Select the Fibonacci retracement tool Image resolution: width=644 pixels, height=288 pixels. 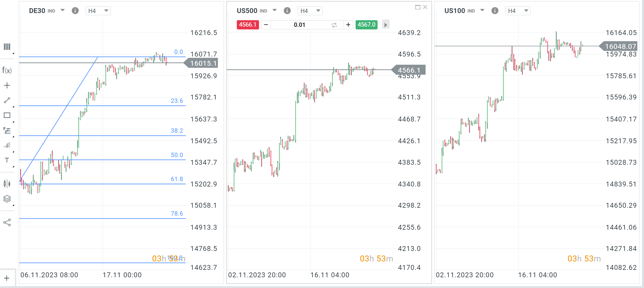(7, 130)
